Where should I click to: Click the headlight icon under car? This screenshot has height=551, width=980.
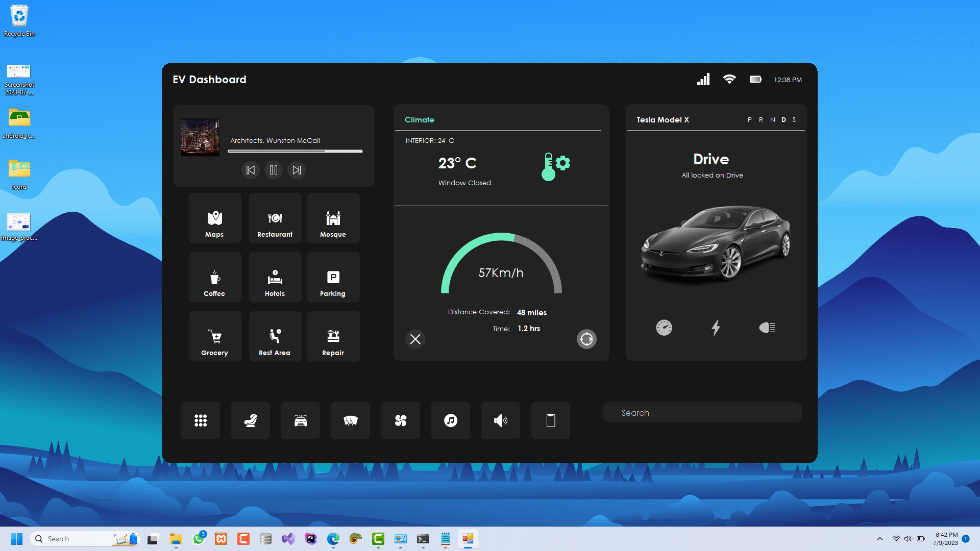tap(767, 328)
